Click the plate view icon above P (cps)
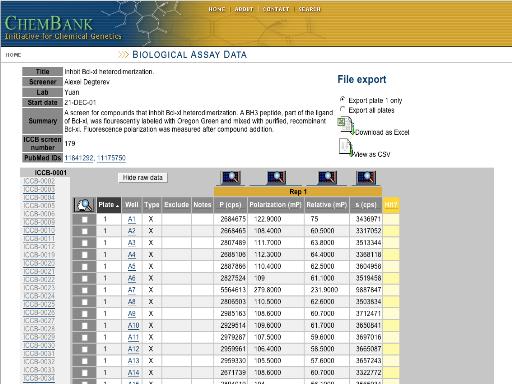512x384 pixels. [x=231, y=178]
